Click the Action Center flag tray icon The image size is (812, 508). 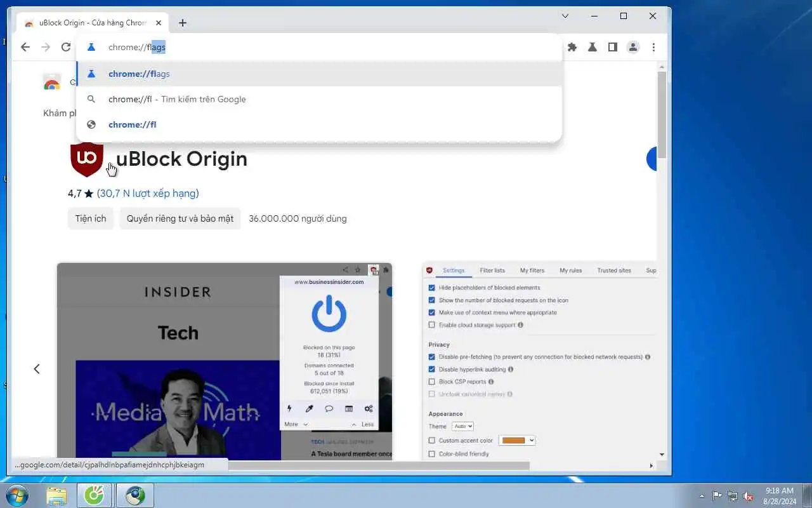[717, 496]
